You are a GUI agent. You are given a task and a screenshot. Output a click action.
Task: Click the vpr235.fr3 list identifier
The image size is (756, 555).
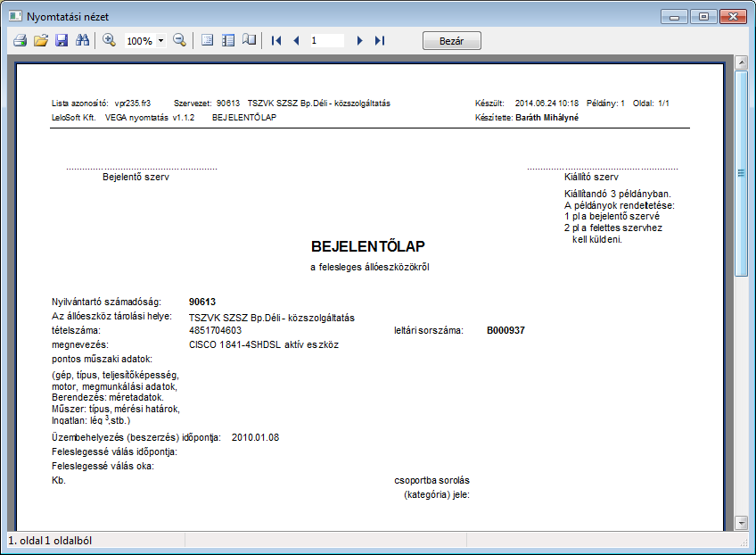click(133, 104)
